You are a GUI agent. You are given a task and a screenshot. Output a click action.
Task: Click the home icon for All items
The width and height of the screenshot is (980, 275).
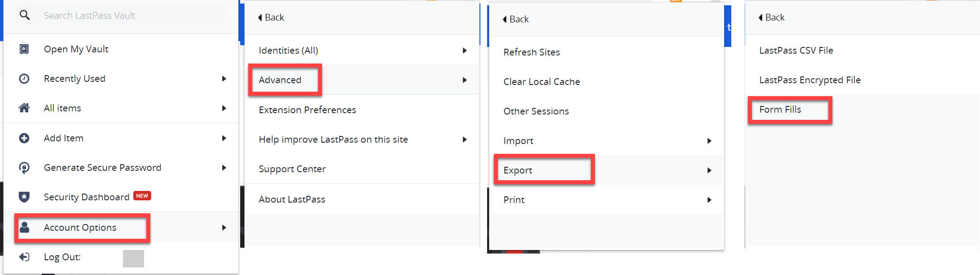24,108
